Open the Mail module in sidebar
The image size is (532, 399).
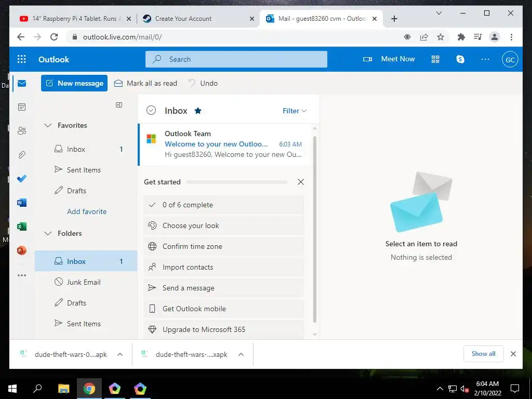pyautogui.click(x=22, y=83)
